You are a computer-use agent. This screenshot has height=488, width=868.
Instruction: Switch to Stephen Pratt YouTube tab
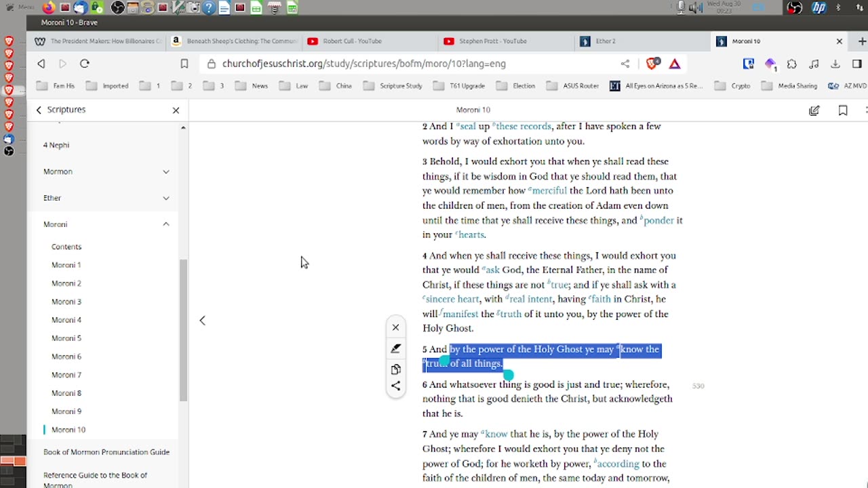tap(505, 41)
